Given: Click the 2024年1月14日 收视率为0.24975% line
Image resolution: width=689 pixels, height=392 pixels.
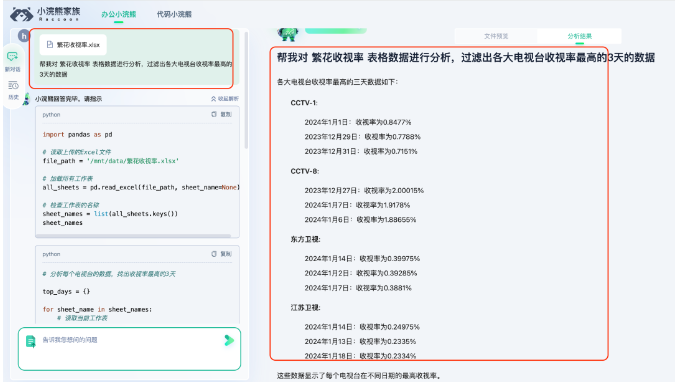Looking at the screenshot, I should click(362, 327).
